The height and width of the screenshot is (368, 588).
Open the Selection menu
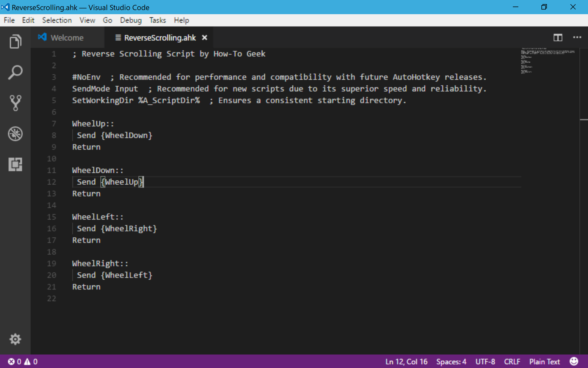[57, 20]
